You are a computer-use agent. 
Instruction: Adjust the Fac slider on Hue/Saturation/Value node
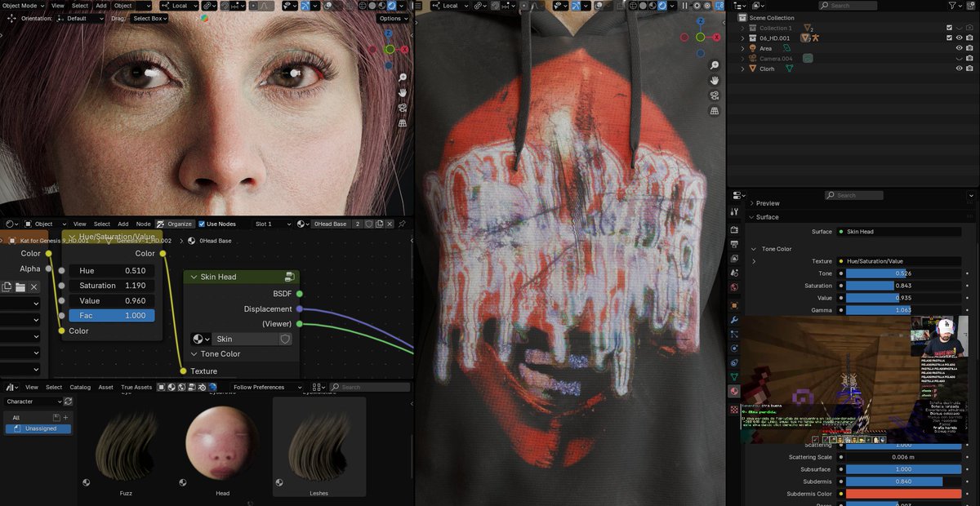[112, 315]
